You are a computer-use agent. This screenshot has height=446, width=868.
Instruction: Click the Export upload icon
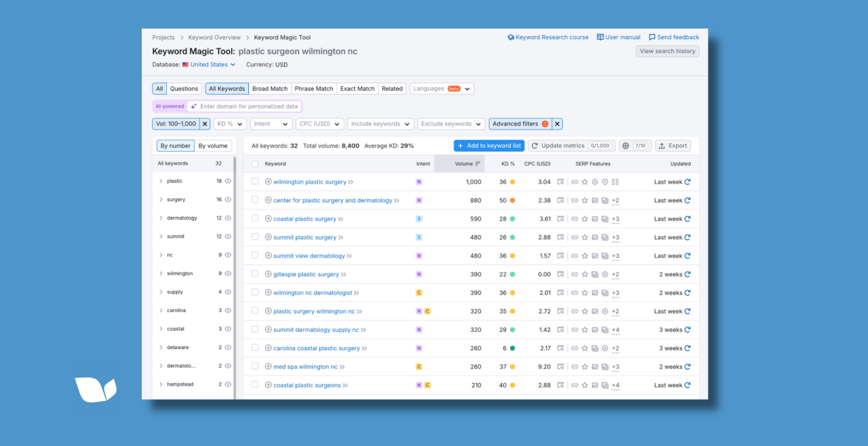(662, 146)
